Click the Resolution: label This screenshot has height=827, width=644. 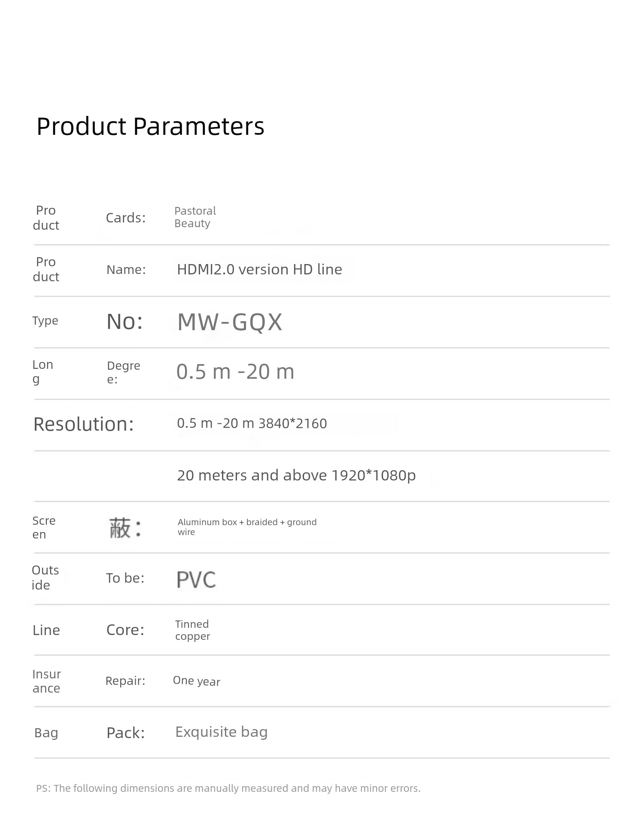click(84, 424)
